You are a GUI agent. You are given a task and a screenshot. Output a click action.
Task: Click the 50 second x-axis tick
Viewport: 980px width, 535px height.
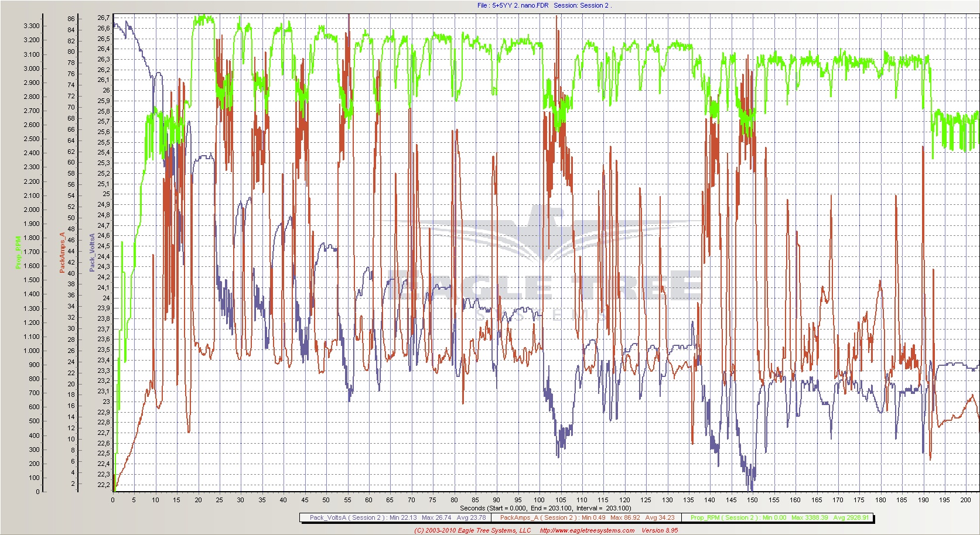pos(326,500)
